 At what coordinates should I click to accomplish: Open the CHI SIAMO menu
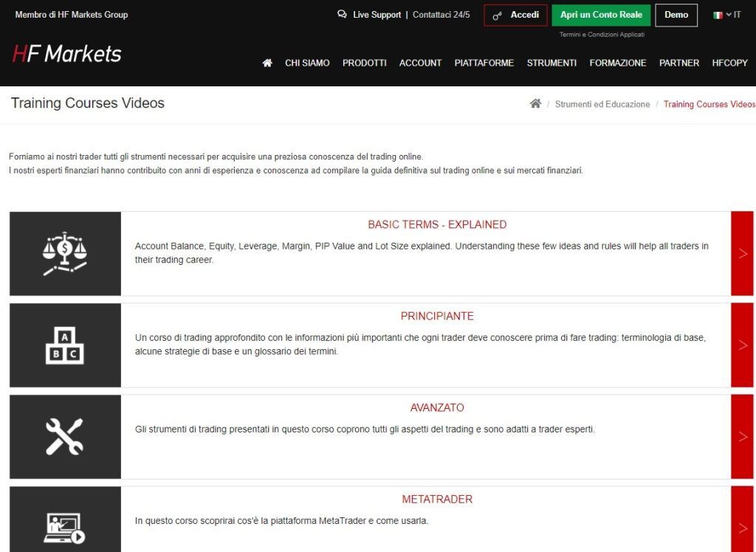pyautogui.click(x=307, y=63)
